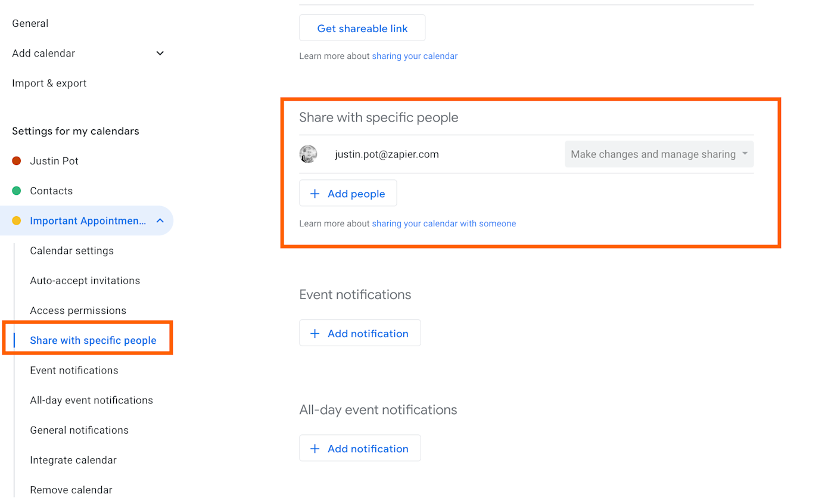The height and width of the screenshot is (504, 834).
Task: Open the sharing your calendar with someone link
Action: point(444,223)
